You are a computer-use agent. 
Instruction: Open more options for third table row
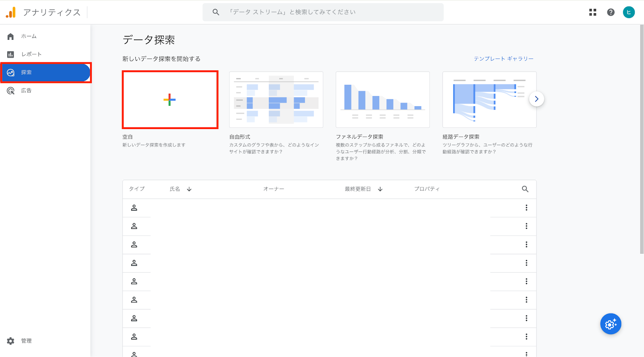[526, 244]
